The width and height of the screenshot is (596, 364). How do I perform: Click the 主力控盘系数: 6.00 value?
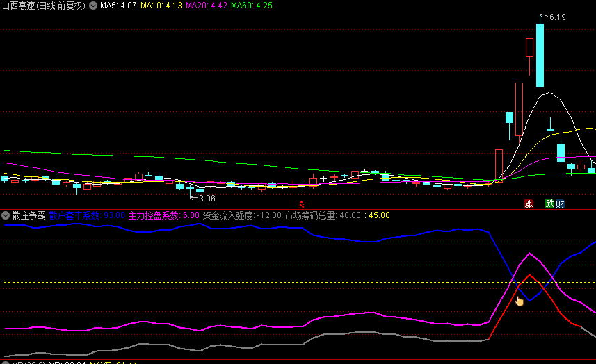click(164, 215)
